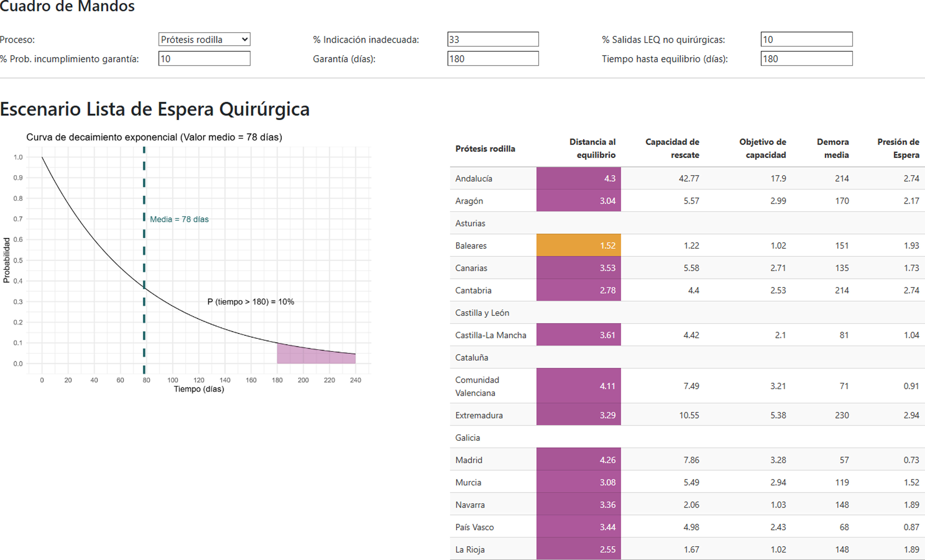925x560 pixels.
Task: Click the Tiempo hasta equilibrio input field
Action: click(806, 59)
